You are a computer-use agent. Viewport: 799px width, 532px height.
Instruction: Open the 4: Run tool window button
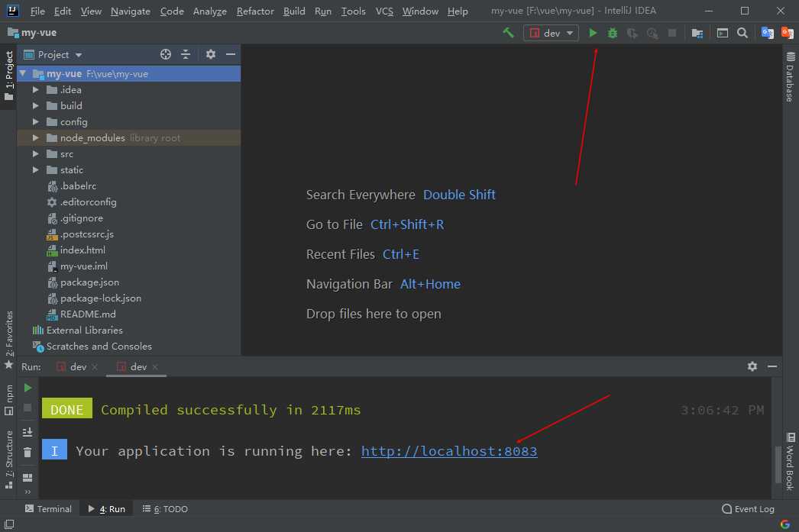pos(106,509)
